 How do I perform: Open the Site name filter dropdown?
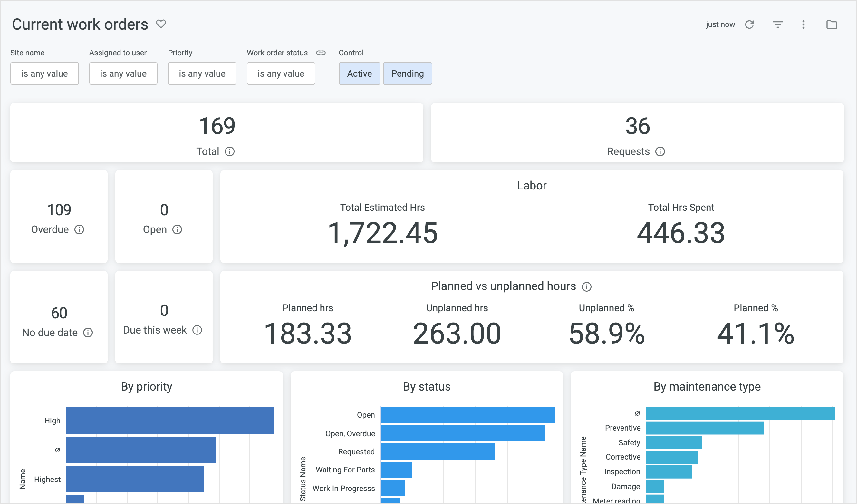point(44,73)
